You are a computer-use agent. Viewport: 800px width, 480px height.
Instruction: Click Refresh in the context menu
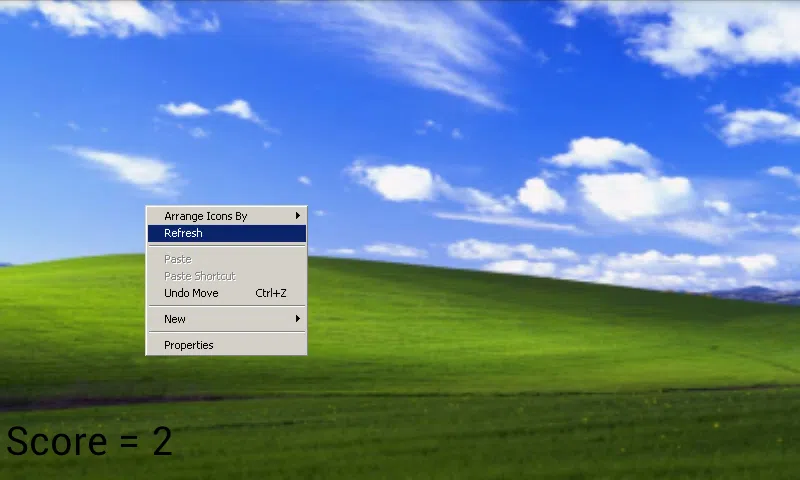tap(227, 233)
